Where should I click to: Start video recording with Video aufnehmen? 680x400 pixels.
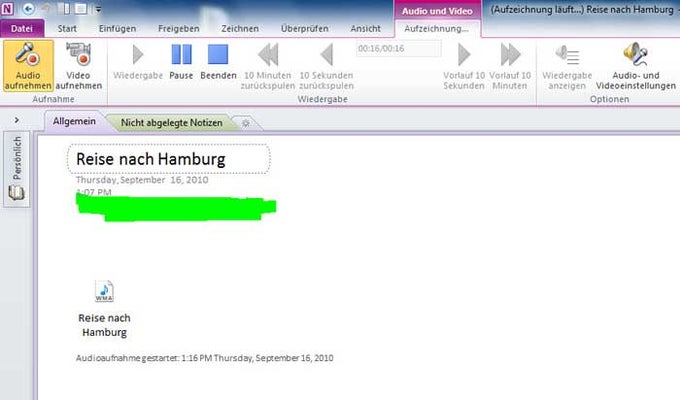coord(78,66)
